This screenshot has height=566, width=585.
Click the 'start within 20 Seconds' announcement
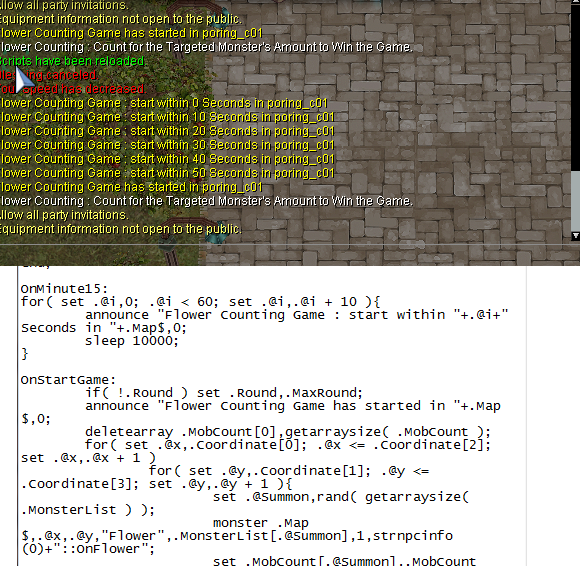[167, 131]
